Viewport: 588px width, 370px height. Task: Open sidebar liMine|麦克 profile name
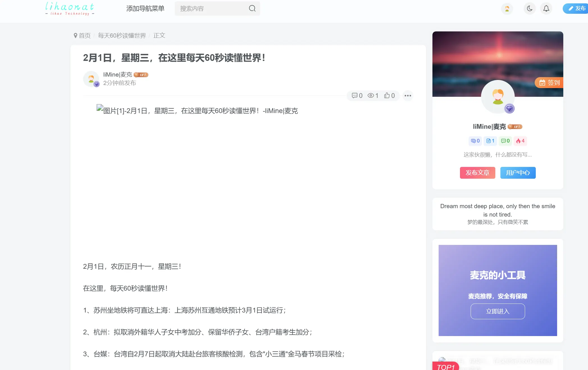click(489, 127)
